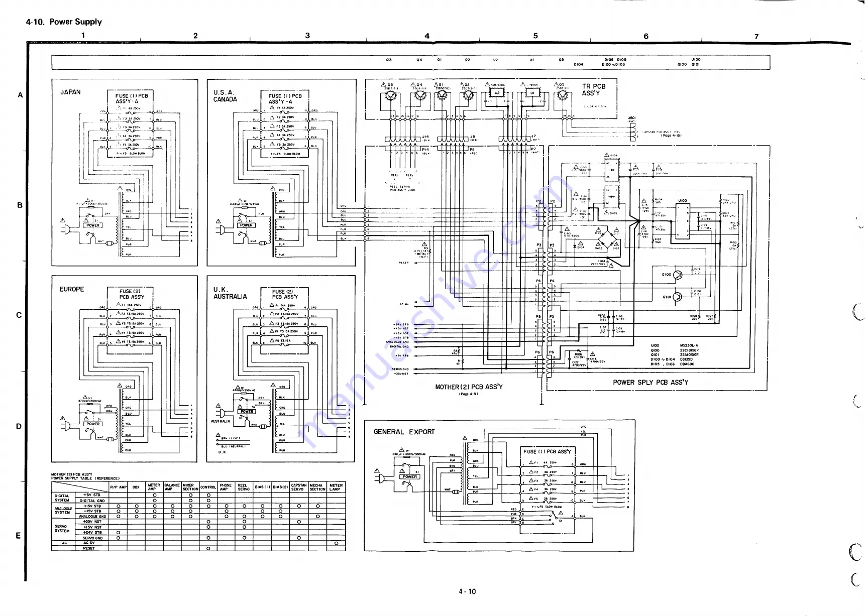
Task: Click the 'POWER SUPPLY TABLE (REFERENCE)' heading
Action: tap(85, 478)
